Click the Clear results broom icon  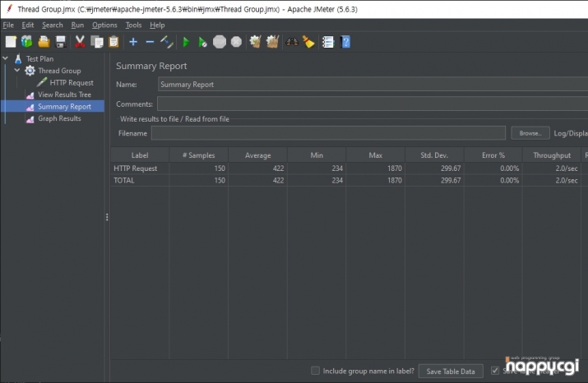[256, 42]
